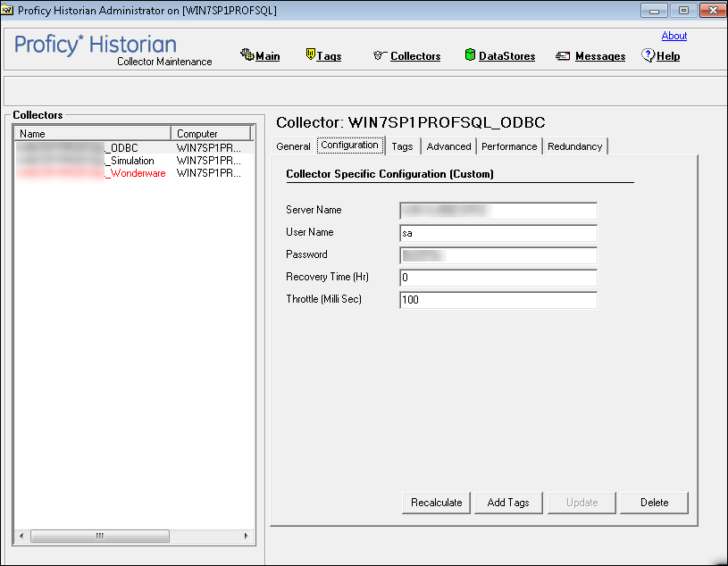Click the yellow Tags icon
The height and width of the screenshot is (566, 728).
(x=311, y=54)
